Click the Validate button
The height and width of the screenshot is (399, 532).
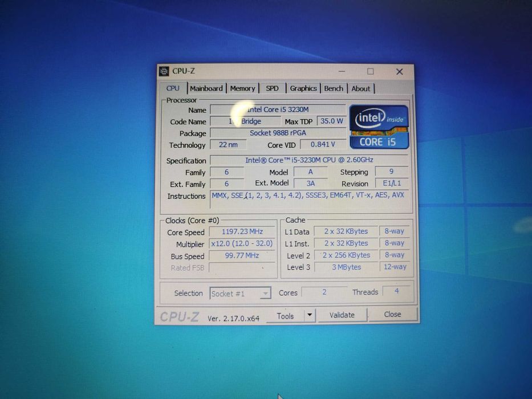coord(342,315)
